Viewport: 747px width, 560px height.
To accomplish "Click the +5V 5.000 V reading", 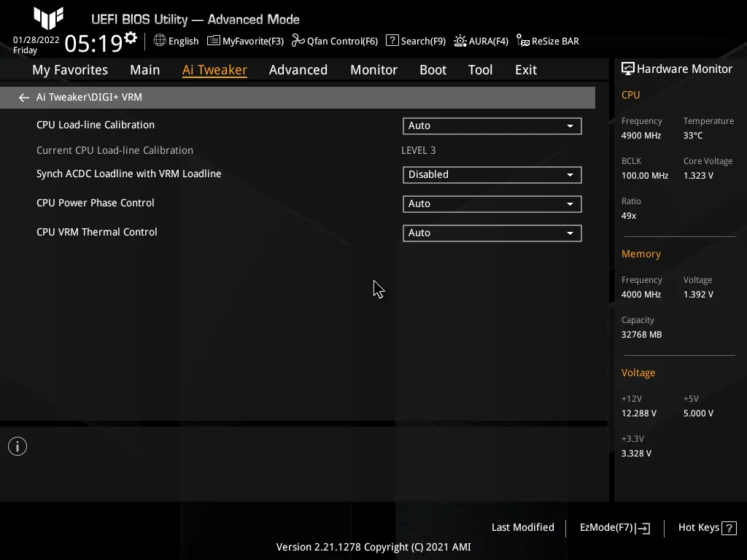I will coord(698,413).
